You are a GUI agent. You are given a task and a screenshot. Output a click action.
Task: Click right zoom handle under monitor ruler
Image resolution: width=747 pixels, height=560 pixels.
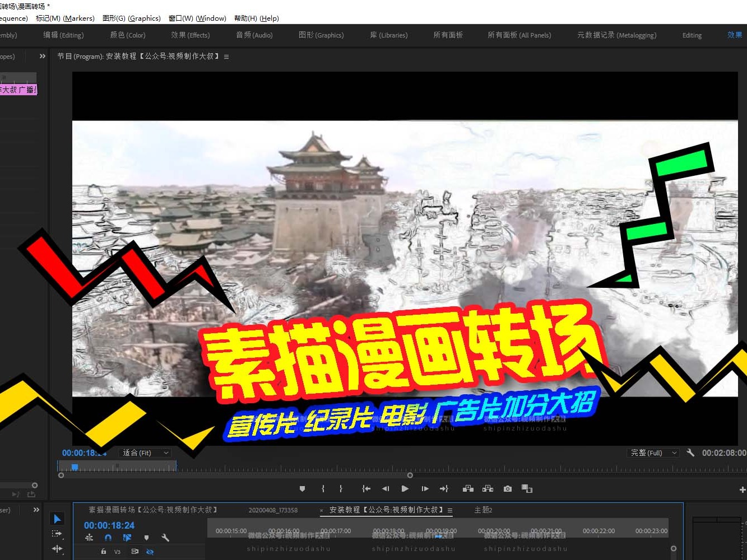(x=410, y=475)
